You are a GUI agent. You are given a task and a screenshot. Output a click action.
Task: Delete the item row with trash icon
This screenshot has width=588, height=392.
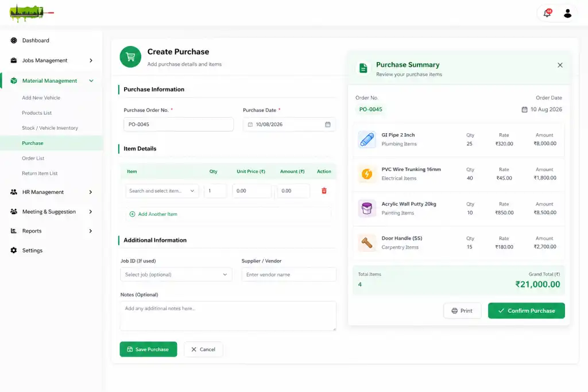[324, 191]
